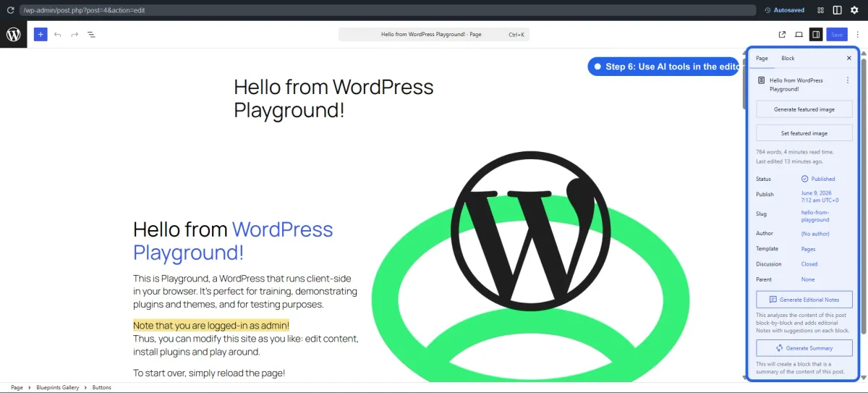Click Generate Summary button
The width and height of the screenshot is (868, 393).
(804, 348)
